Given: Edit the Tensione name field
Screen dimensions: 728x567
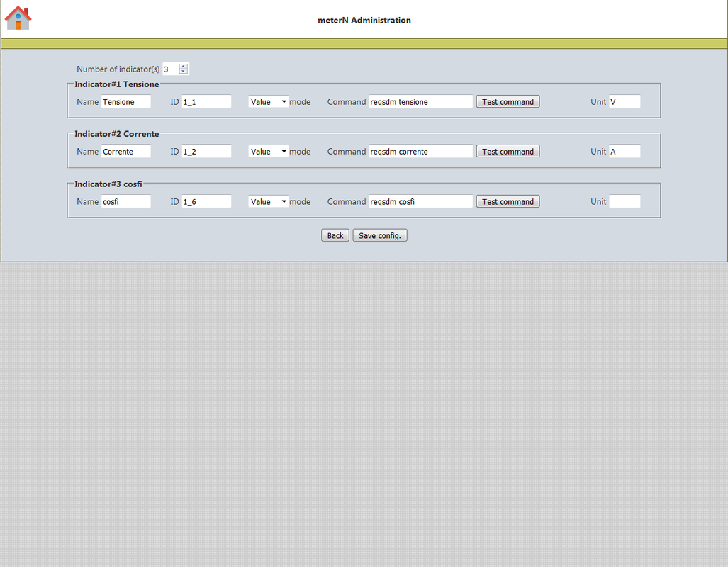Looking at the screenshot, I should pyautogui.click(x=125, y=101).
